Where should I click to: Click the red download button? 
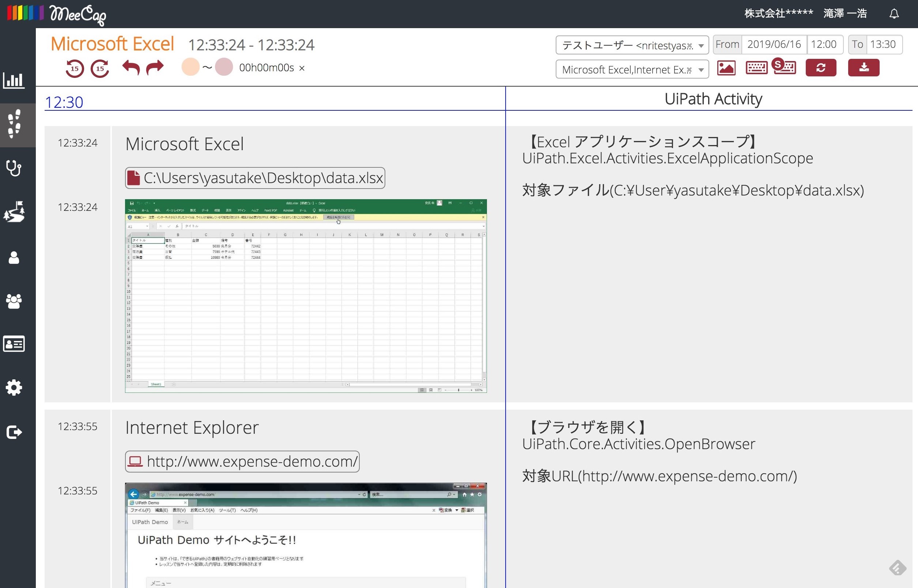pos(864,68)
